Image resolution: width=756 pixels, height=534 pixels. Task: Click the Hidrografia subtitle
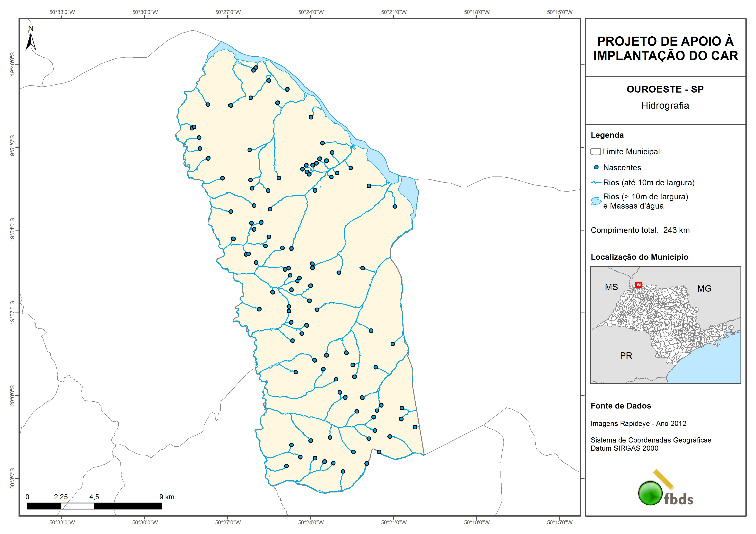coord(665,105)
